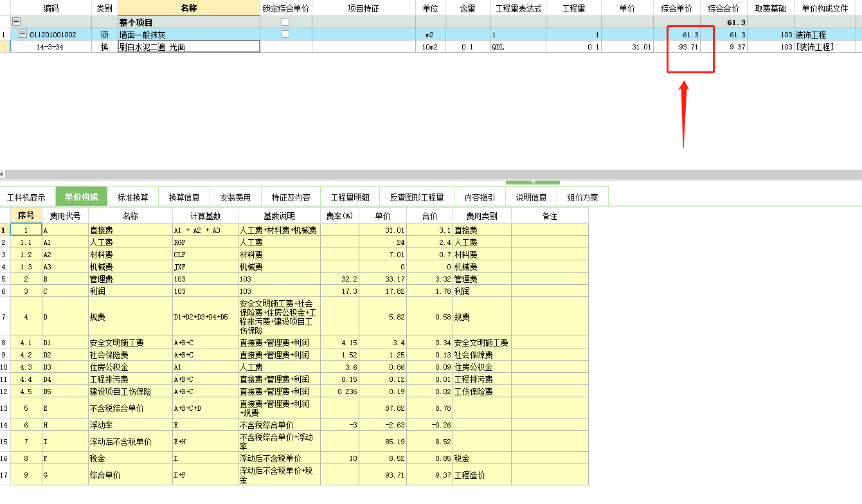Click the 费用代号 column header
This screenshot has height=504, width=862.
(x=65, y=216)
